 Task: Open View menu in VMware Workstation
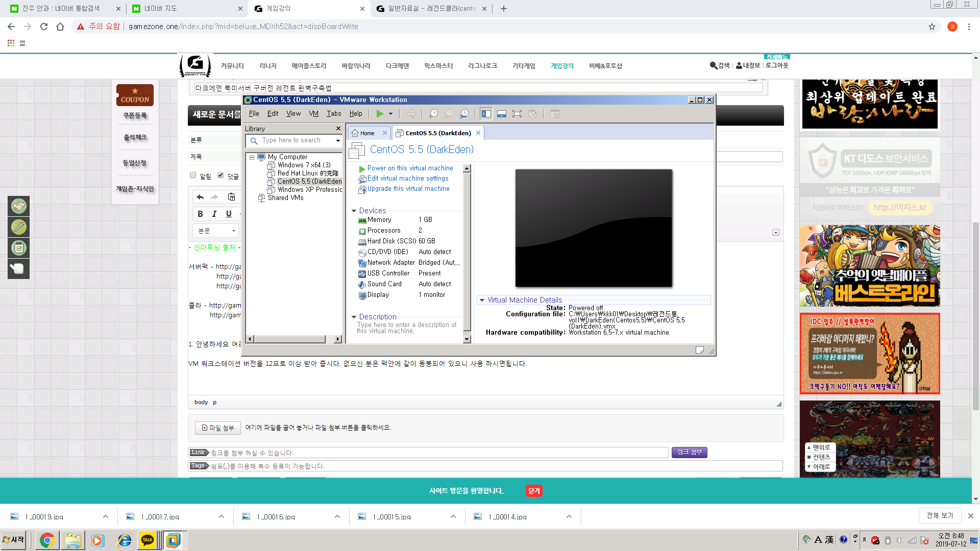coord(293,114)
